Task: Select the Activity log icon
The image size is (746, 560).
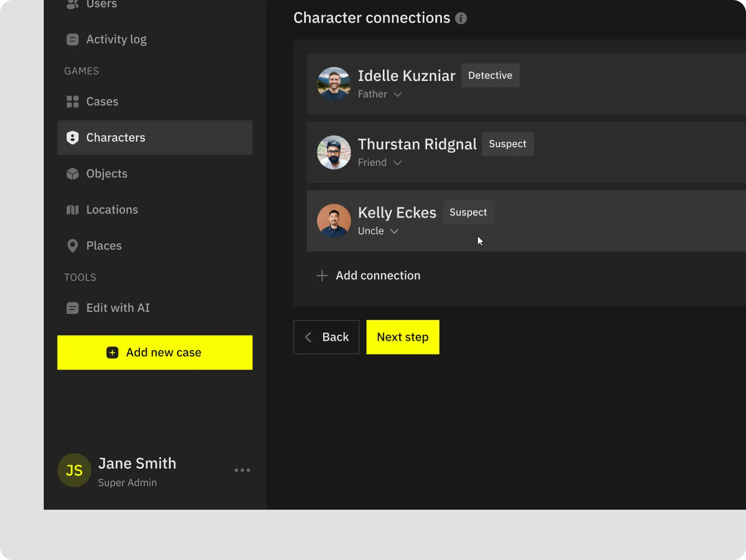Action: (72, 39)
